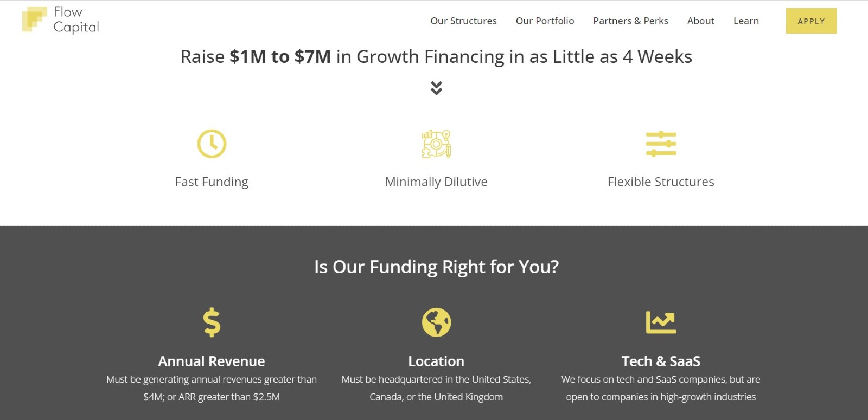Click the Annual Revenue heading

coord(212,361)
